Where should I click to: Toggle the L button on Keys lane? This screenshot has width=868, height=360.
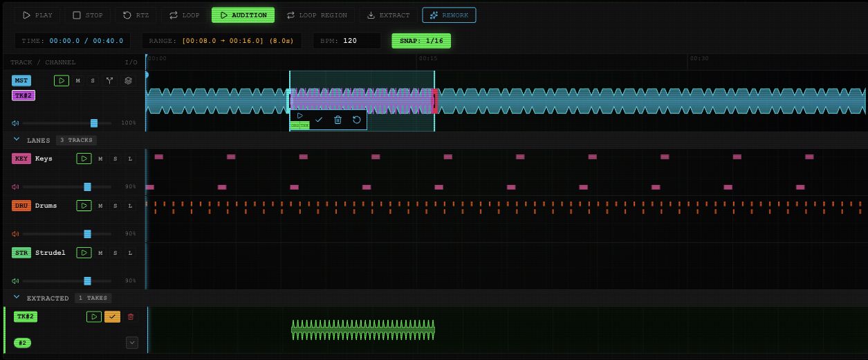point(130,159)
